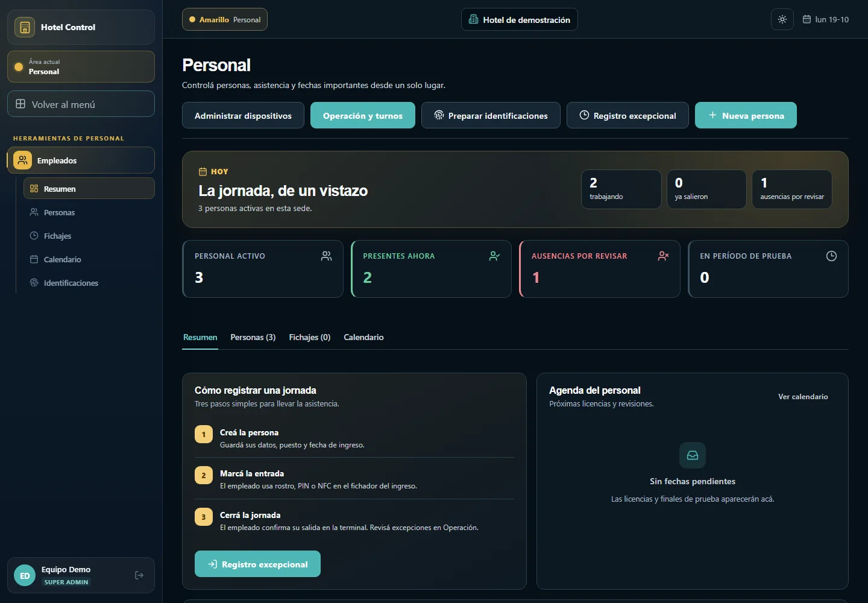Open Personas in the sidebar tree

89,212
